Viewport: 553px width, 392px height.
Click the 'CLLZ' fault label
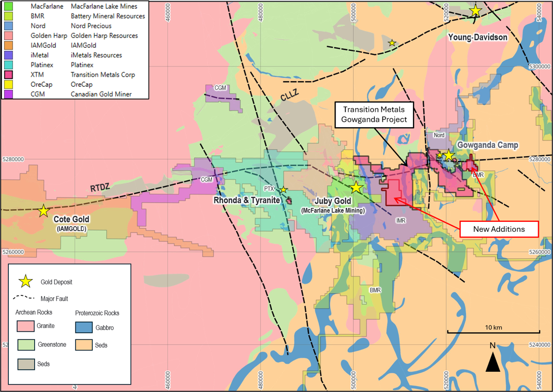click(290, 95)
